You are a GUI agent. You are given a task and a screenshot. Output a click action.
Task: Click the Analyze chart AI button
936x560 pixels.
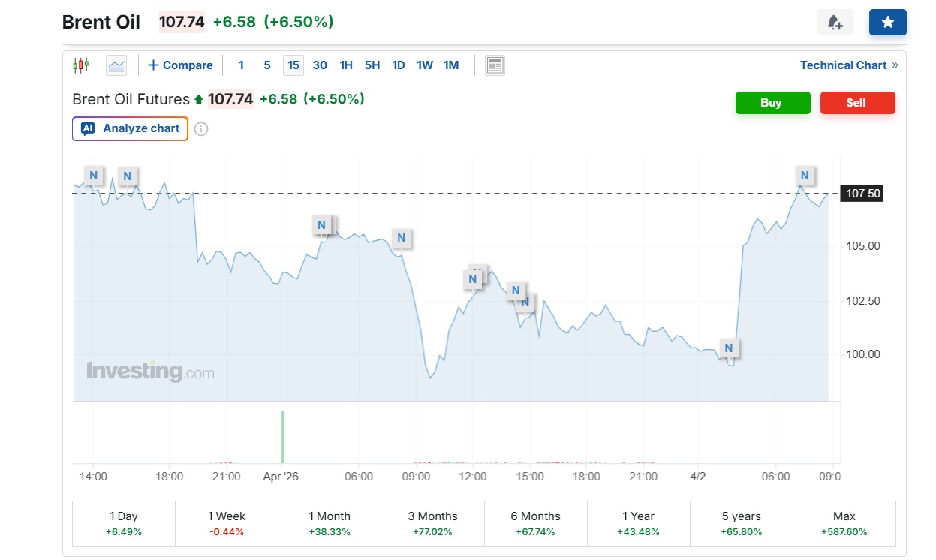coord(131,128)
